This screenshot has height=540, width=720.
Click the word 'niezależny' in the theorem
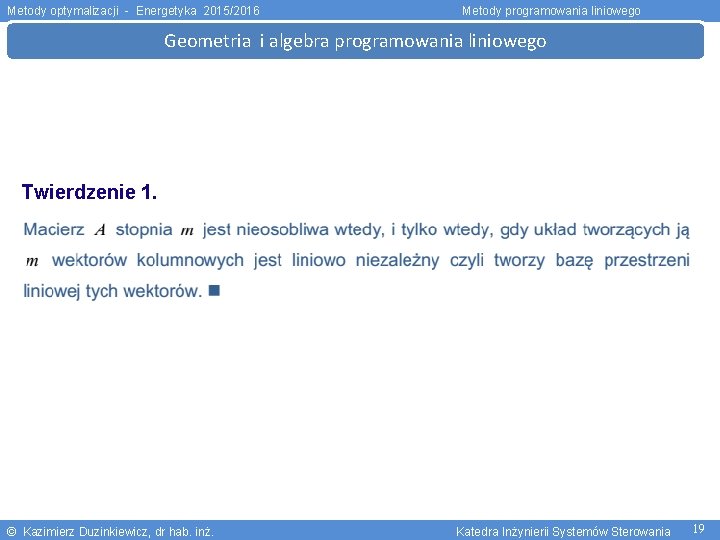(397, 260)
